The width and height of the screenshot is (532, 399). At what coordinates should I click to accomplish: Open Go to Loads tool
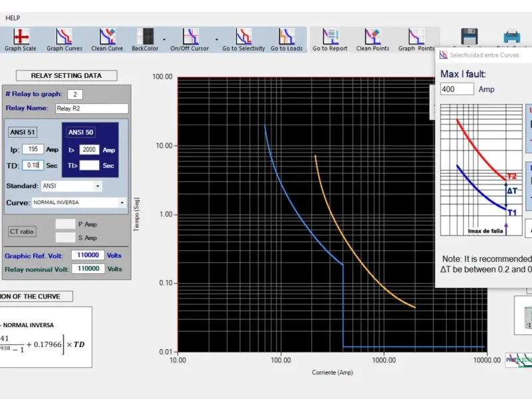click(x=287, y=40)
